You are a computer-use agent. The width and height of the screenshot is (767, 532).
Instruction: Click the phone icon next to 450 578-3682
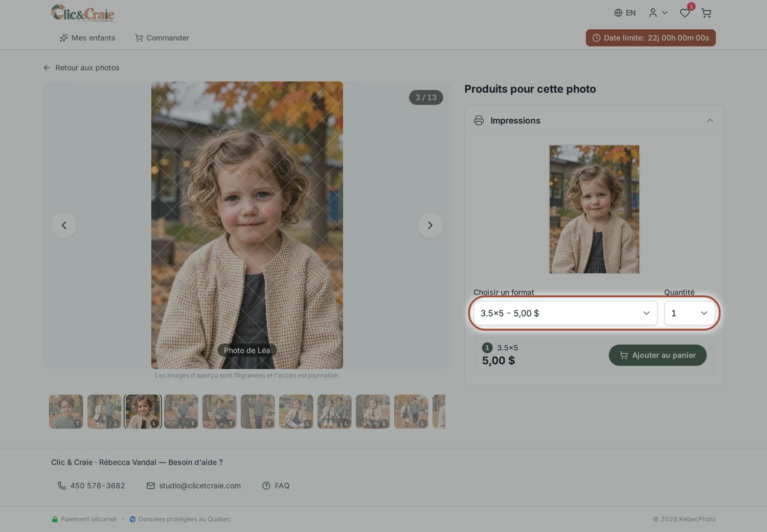coord(62,486)
